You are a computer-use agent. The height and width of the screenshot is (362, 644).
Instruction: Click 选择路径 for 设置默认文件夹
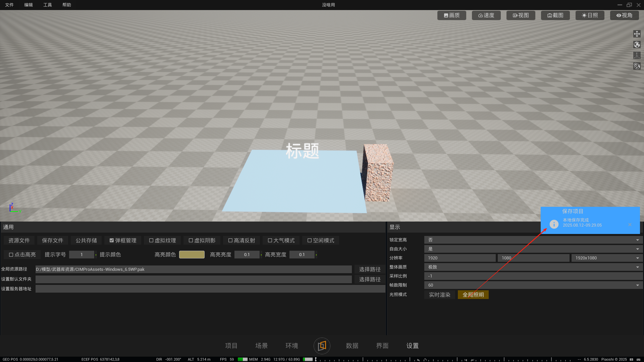tap(370, 279)
